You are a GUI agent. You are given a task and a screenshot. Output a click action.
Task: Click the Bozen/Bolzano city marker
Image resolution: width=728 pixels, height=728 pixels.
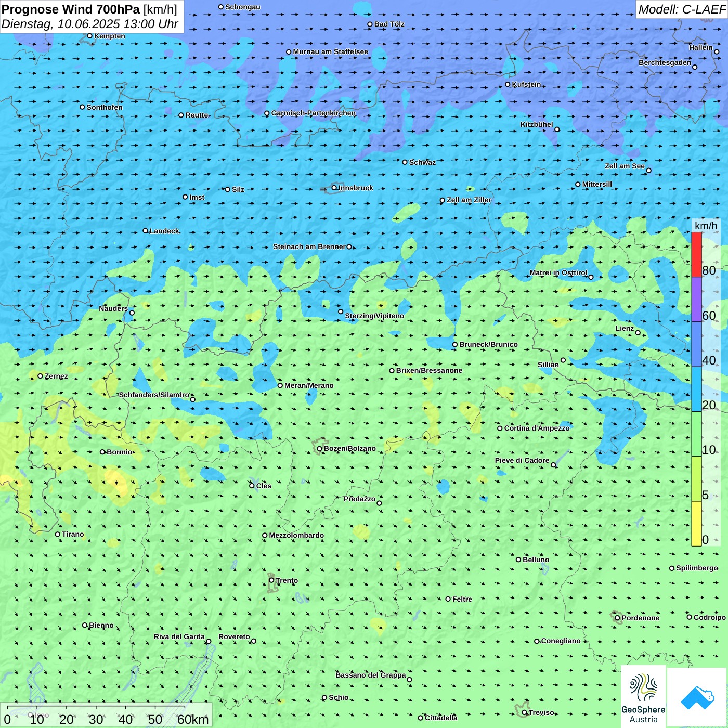(x=319, y=448)
